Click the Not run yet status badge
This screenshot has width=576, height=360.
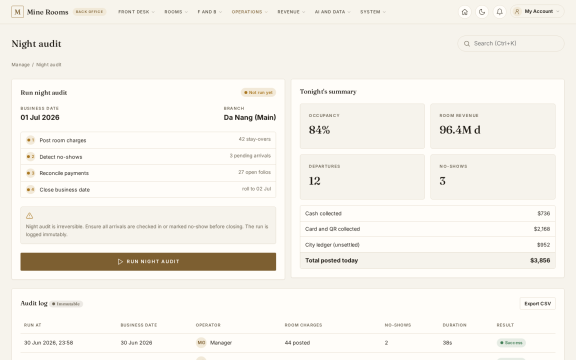click(x=258, y=93)
